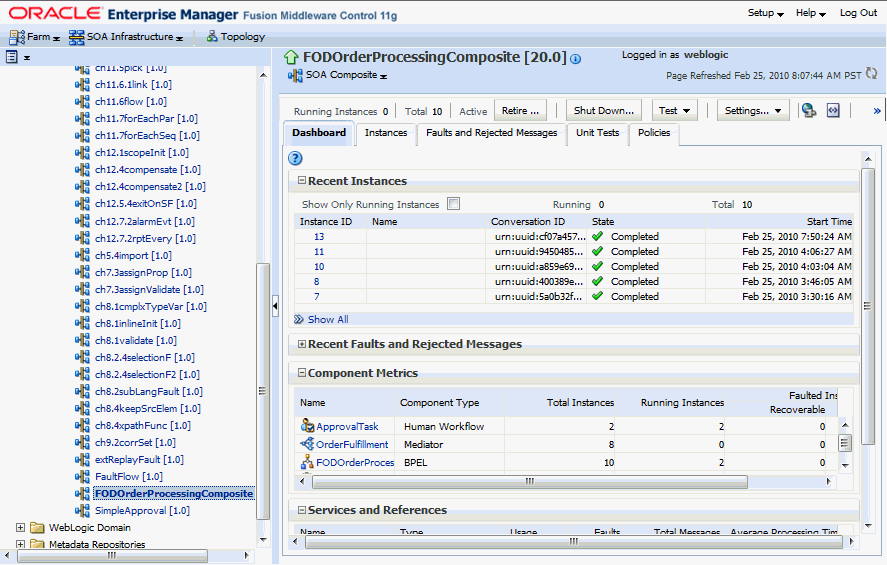Click the WebLogic Domain folder icon

tap(37, 528)
